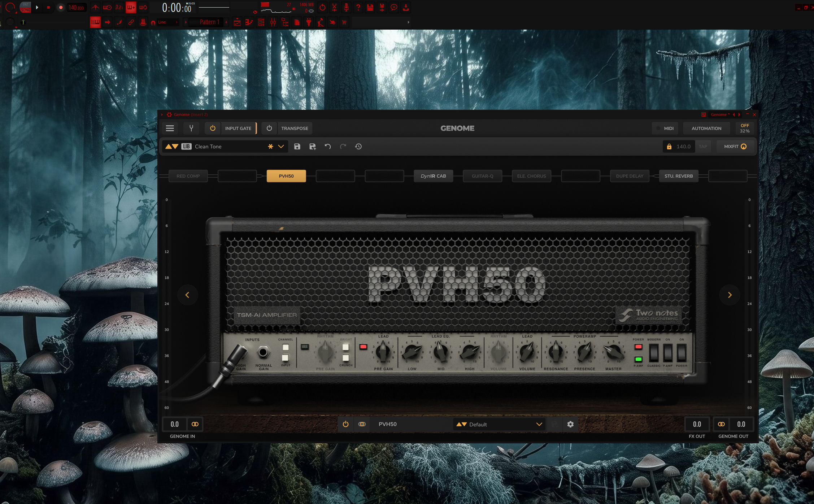Save the Genome preset with the disk icon

tap(297, 147)
